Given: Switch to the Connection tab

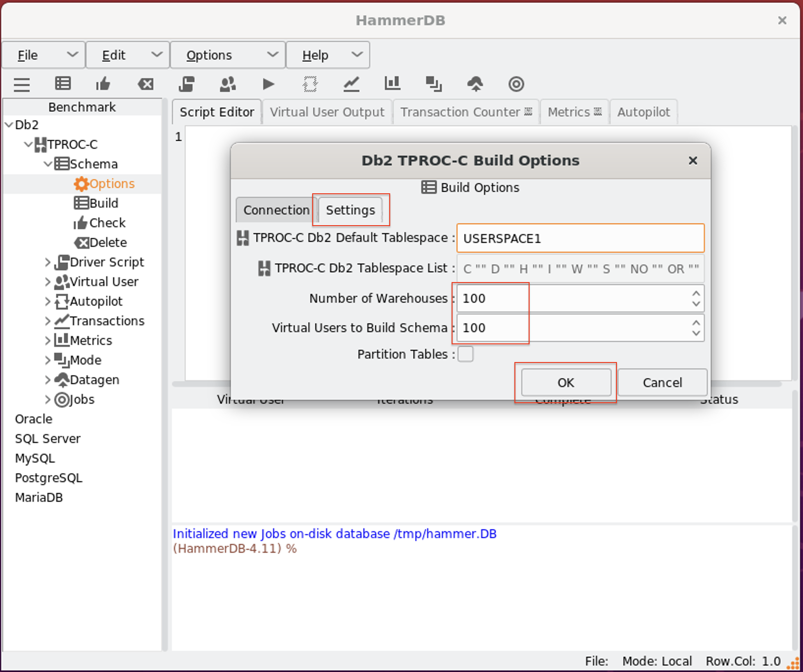Looking at the screenshot, I should coord(276,210).
